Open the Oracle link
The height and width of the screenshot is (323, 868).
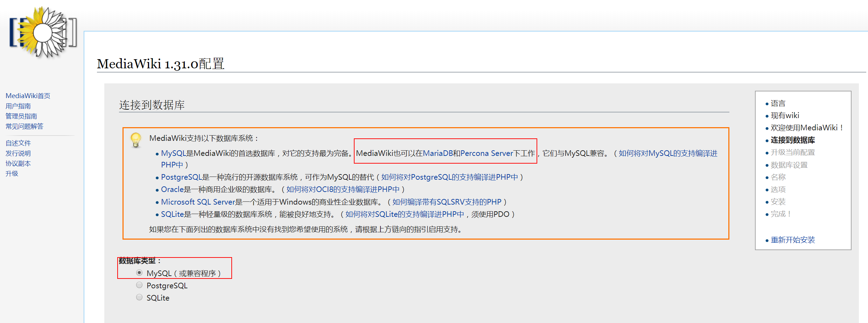pos(172,190)
